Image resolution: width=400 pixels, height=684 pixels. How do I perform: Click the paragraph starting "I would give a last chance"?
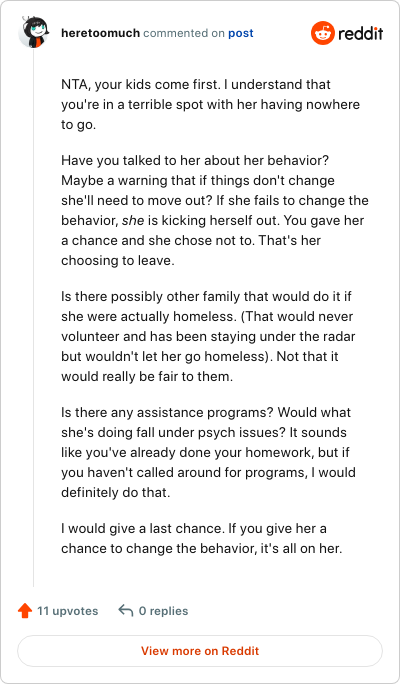point(202,538)
